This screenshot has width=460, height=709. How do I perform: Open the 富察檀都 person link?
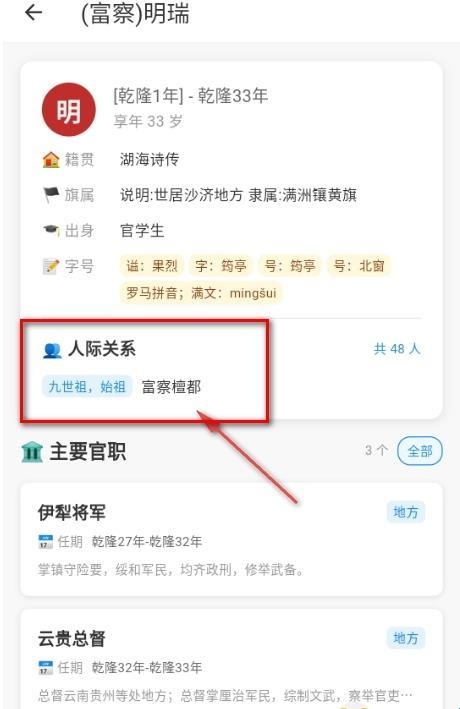coord(171,387)
